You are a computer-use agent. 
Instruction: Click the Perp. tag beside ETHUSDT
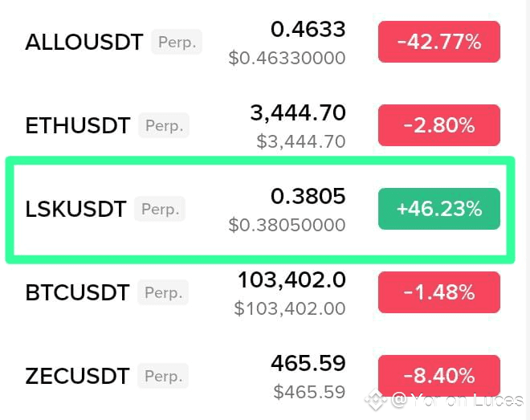[x=163, y=126]
